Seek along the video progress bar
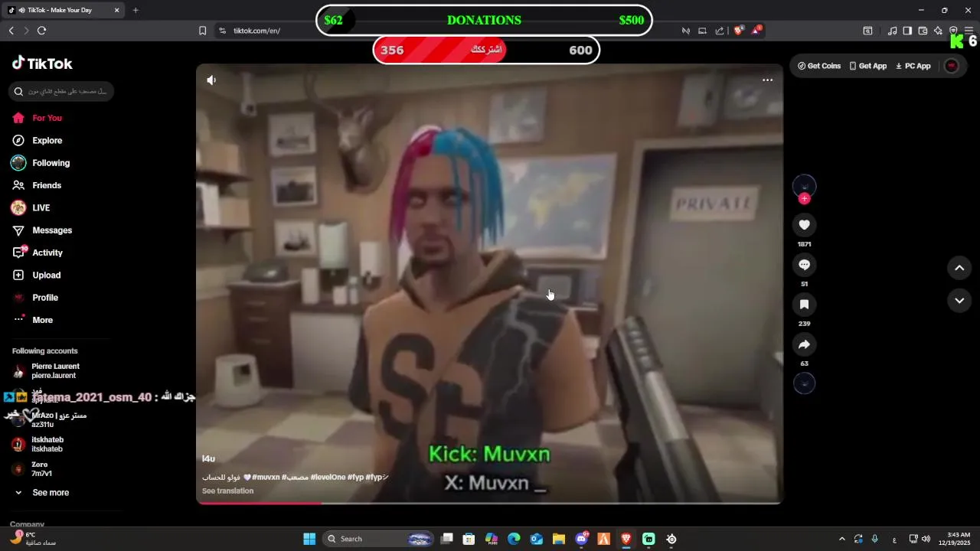 [489, 503]
